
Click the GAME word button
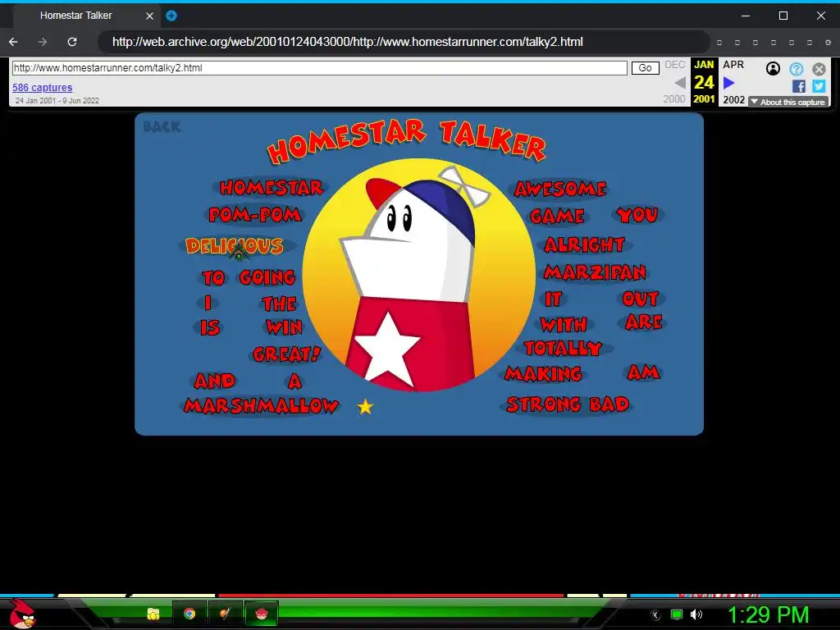pos(557,217)
